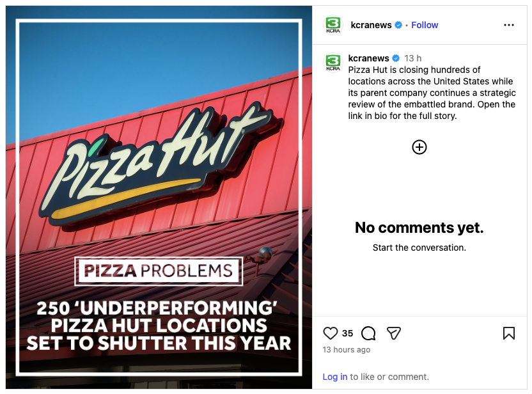Image resolution: width=532 pixels, height=394 pixels.
Task: Click the KCRA 3 avatar beside the caption
Action: 333,62
